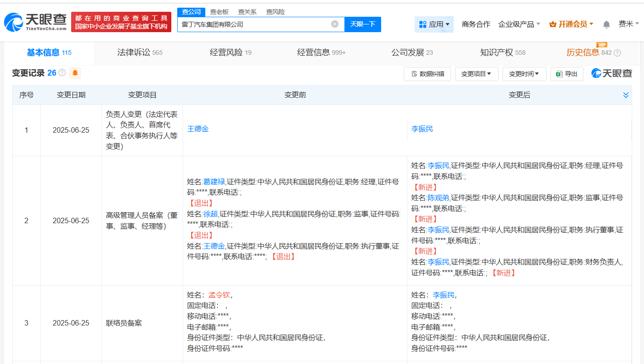Screen dimensions: 644x364
Task: Expand the 变更项目 filter dropdown
Action: pyautogui.click(x=476, y=74)
